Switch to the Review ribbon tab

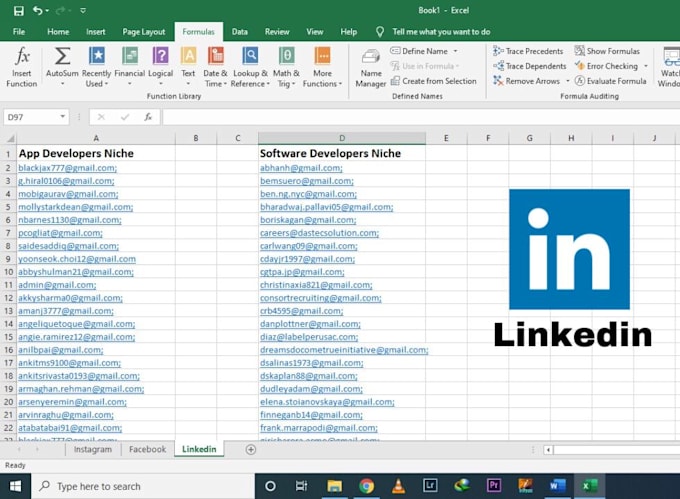[x=277, y=32]
